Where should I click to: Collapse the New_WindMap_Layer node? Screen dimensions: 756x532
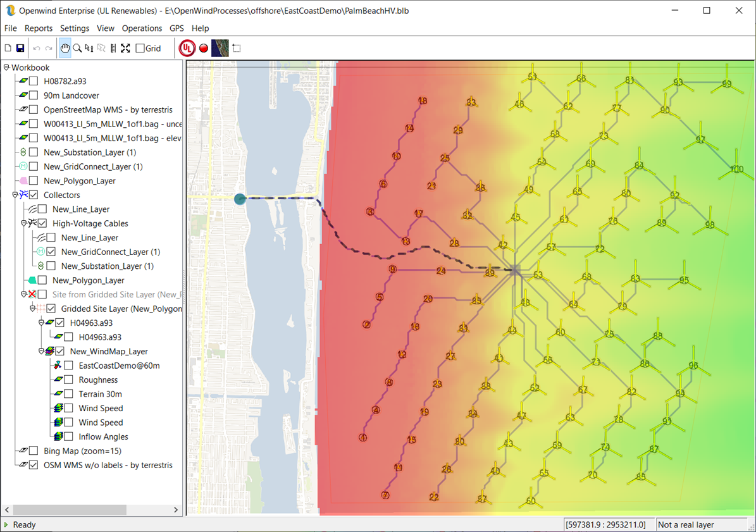41,351
